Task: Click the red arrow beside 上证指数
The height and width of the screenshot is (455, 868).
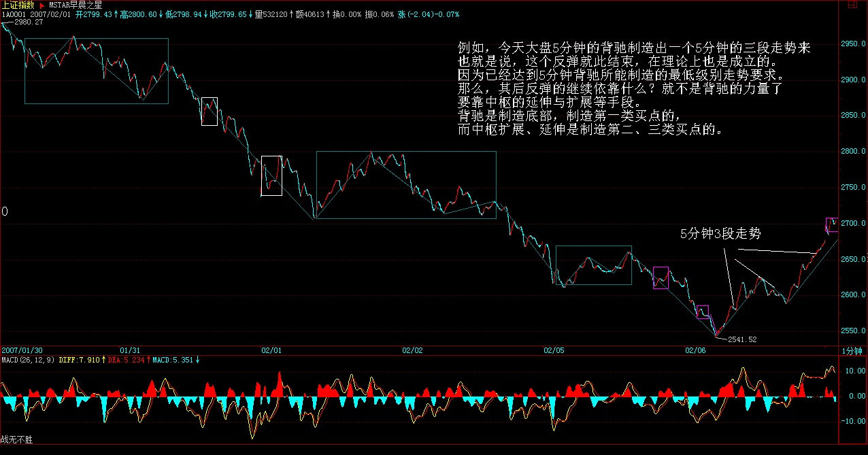Action: pos(41,5)
